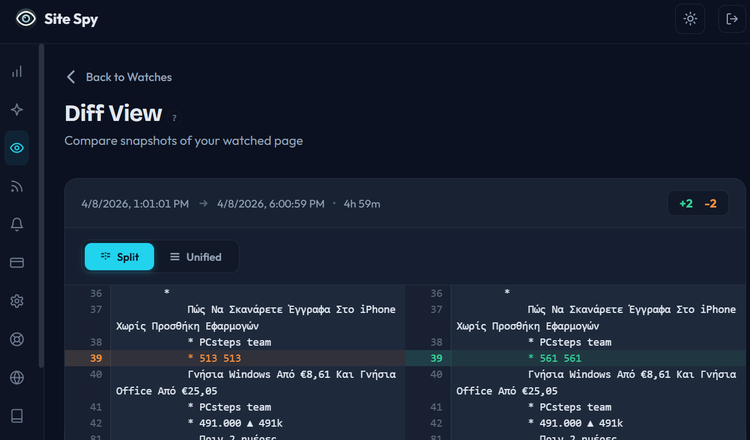Click the logout icon in header
Image resolution: width=750 pixels, height=440 pixels.
[x=730, y=19]
